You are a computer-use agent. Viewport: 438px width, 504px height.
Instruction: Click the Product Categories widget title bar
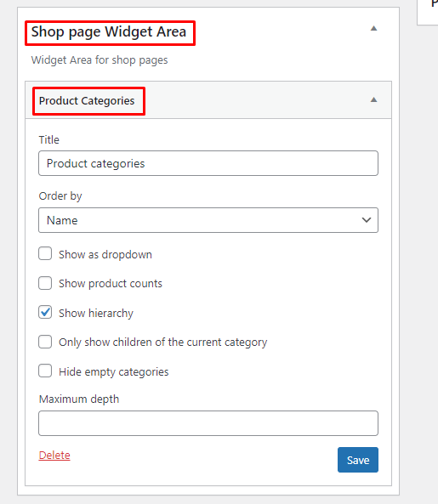208,100
